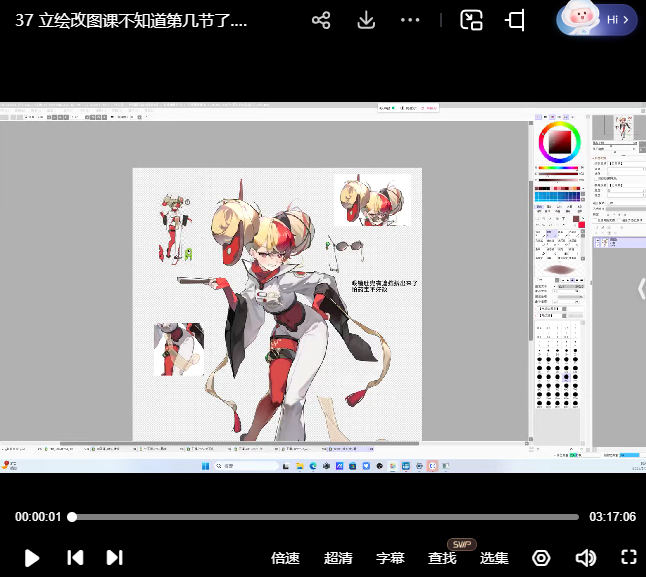Change video quality via 超清
This screenshot has width=646, height=577.
click(x=338, y=558)
